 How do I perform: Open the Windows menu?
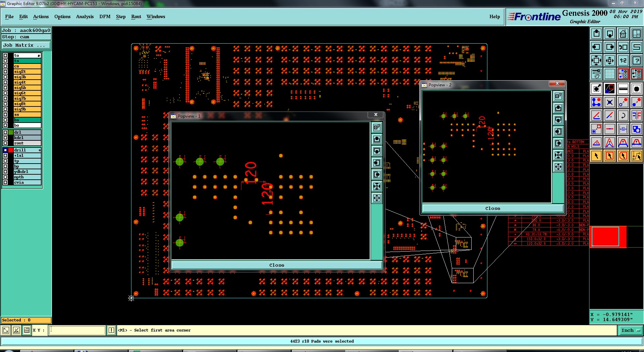[x=156, y=16]
